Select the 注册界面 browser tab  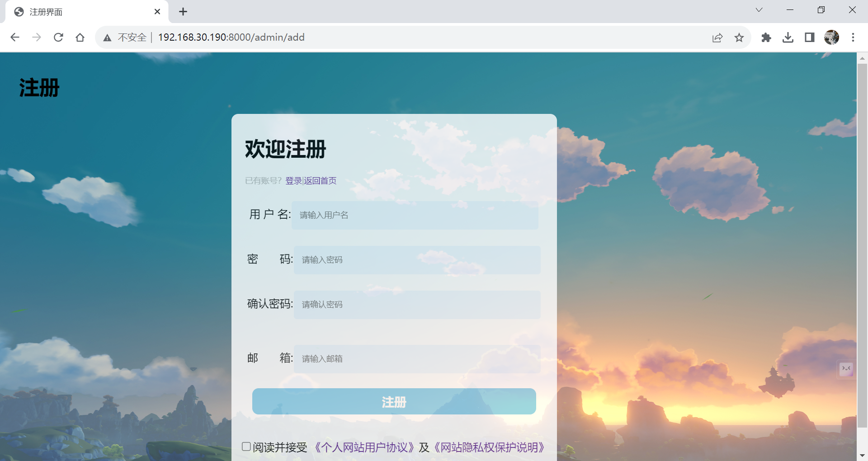87,12
